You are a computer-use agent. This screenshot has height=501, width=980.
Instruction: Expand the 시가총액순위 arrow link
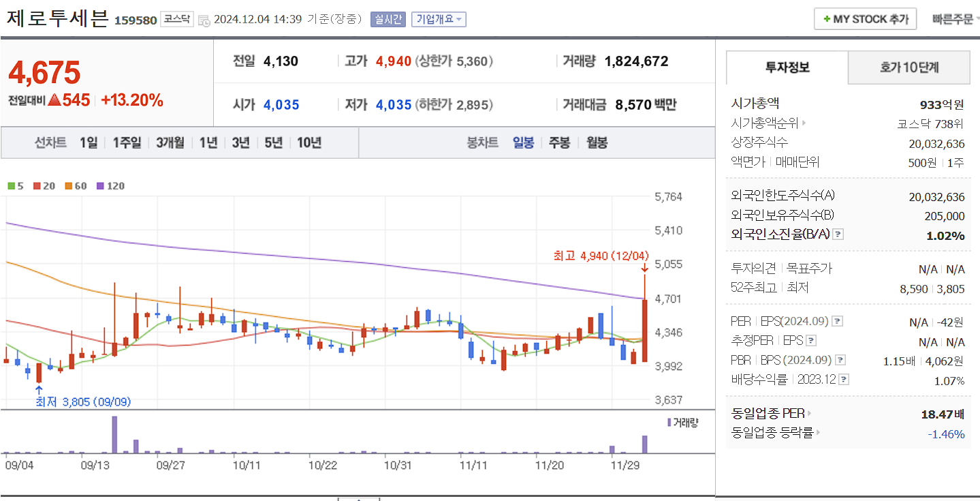[804, 123]
